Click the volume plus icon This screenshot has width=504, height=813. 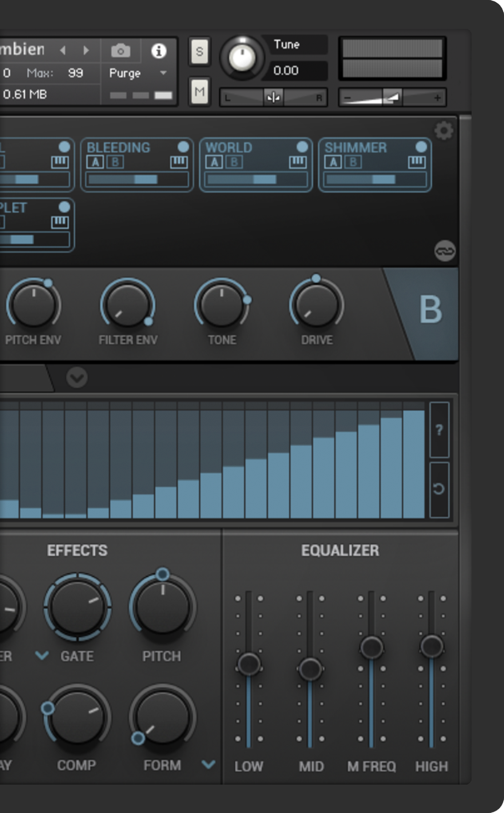pos(437,97)
